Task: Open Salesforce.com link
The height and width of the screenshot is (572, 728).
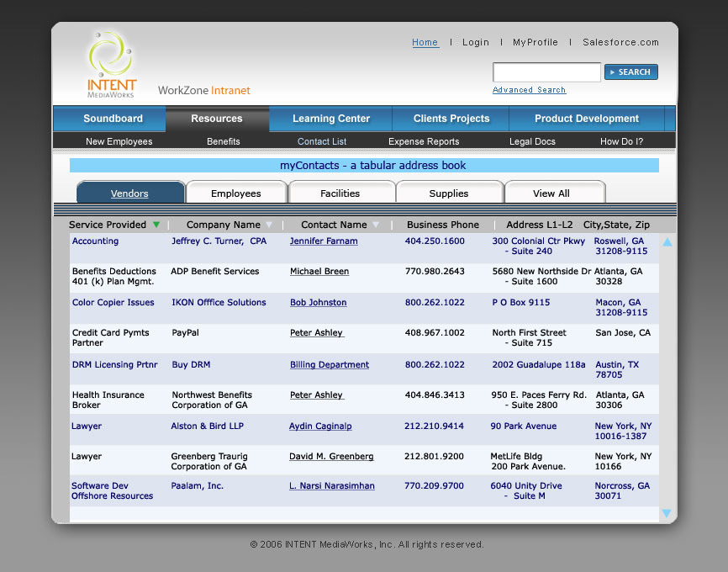Action: 620,42
